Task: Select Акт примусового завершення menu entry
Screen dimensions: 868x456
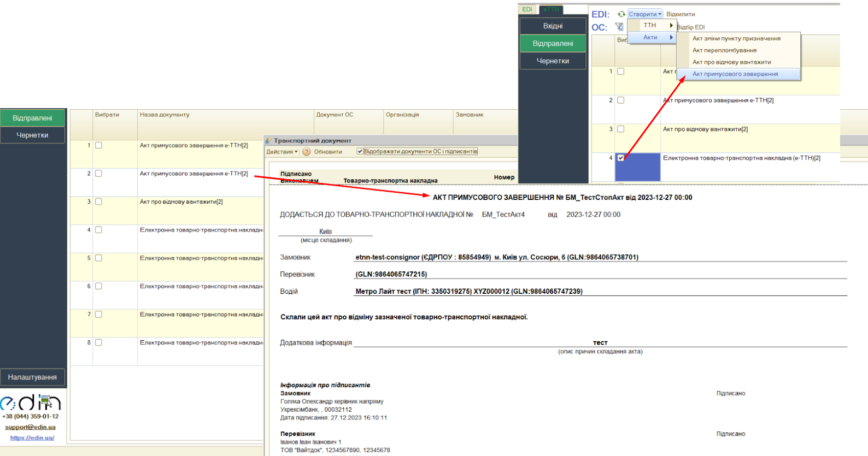Action: pyautogui.click(x=735, y=74)
